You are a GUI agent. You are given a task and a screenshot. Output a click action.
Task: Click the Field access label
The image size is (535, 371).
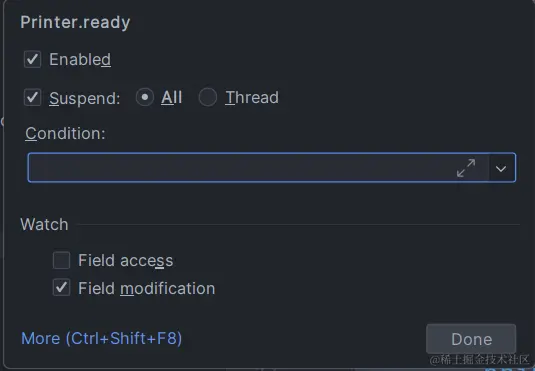pos(126,260)
